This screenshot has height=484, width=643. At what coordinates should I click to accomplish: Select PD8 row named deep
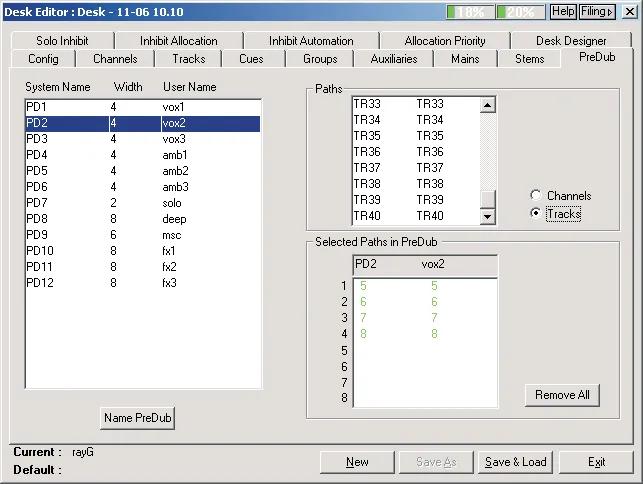[143, 219]
